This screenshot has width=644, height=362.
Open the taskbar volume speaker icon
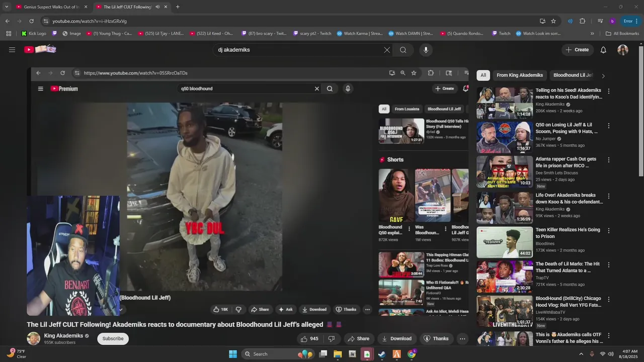click(611, 354)
